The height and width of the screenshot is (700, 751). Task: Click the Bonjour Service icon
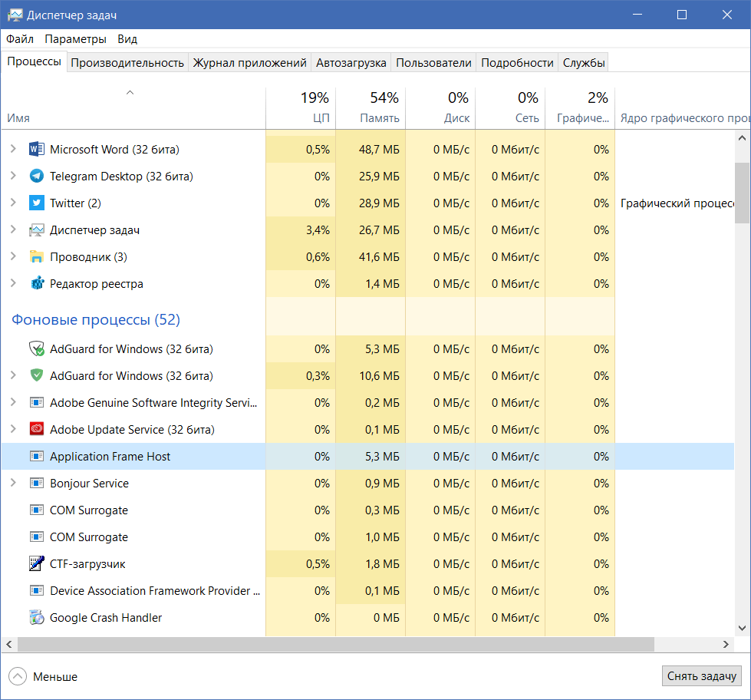(37, 483)
